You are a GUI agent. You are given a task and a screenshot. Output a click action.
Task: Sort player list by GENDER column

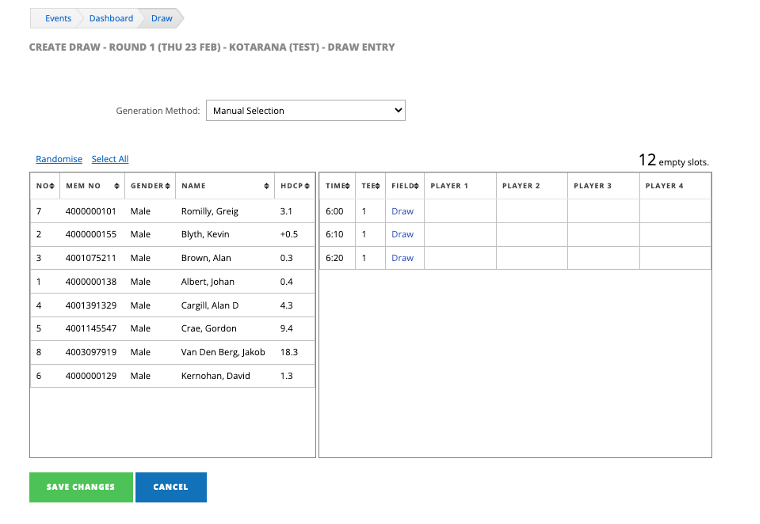150,186
